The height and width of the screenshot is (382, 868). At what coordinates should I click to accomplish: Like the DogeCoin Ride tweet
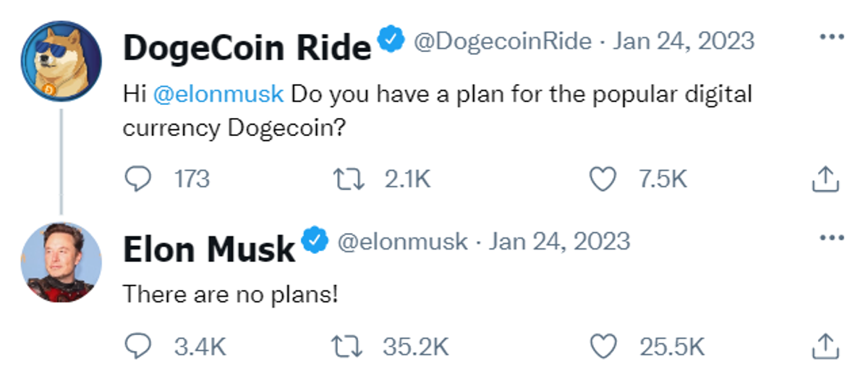pyautogui.click(x=603, y=179)
